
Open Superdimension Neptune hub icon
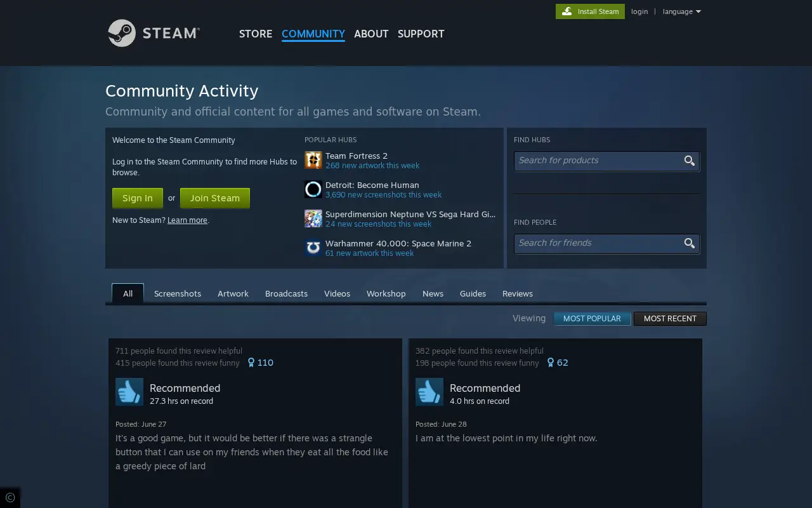313,218
